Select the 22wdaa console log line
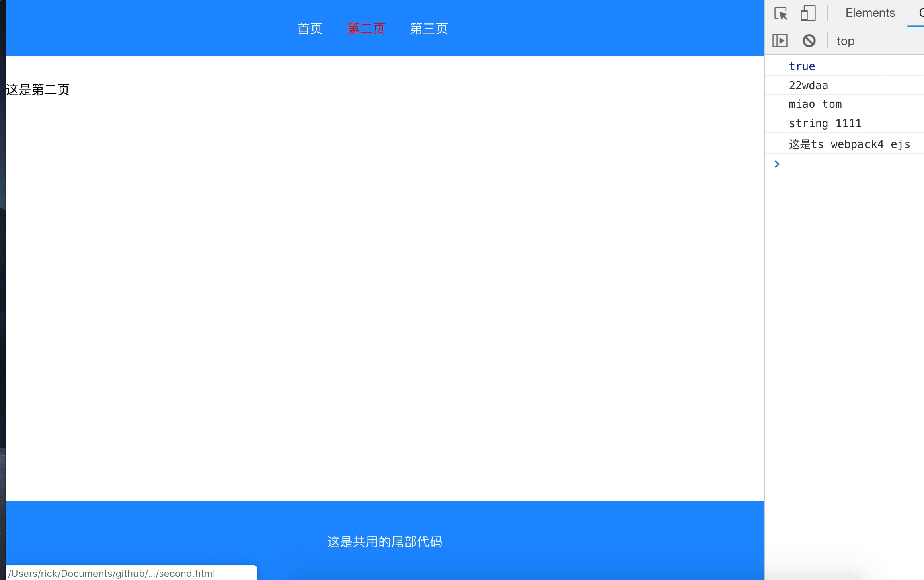This screenshot has width=924, height=580. [808, 86]
